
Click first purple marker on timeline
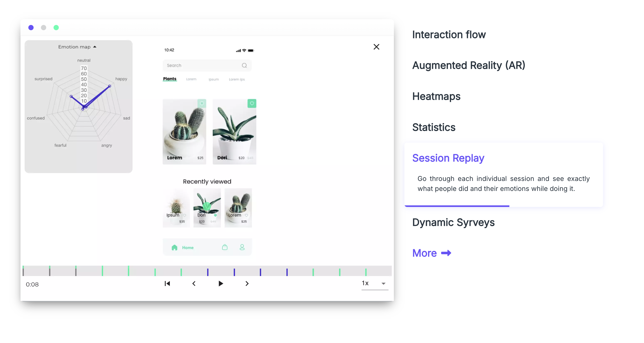tap(208, 272)
